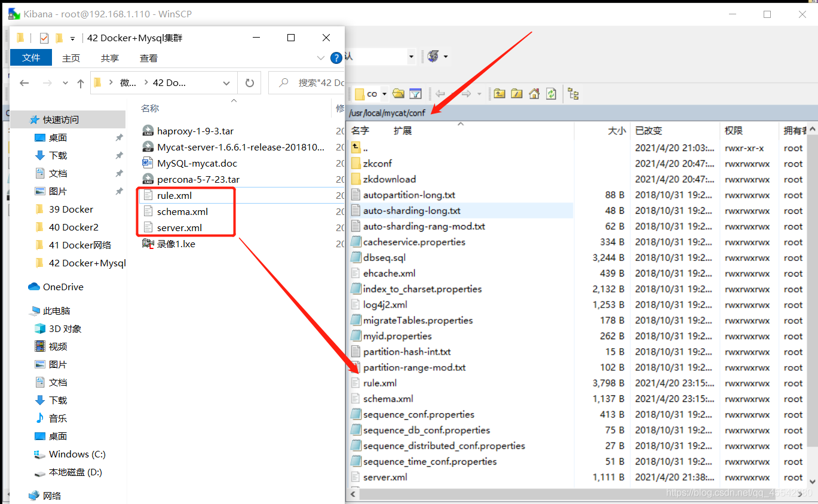
Task: Click the WinSCP forward navigation arrow
Action: click(x=466, y=94)
